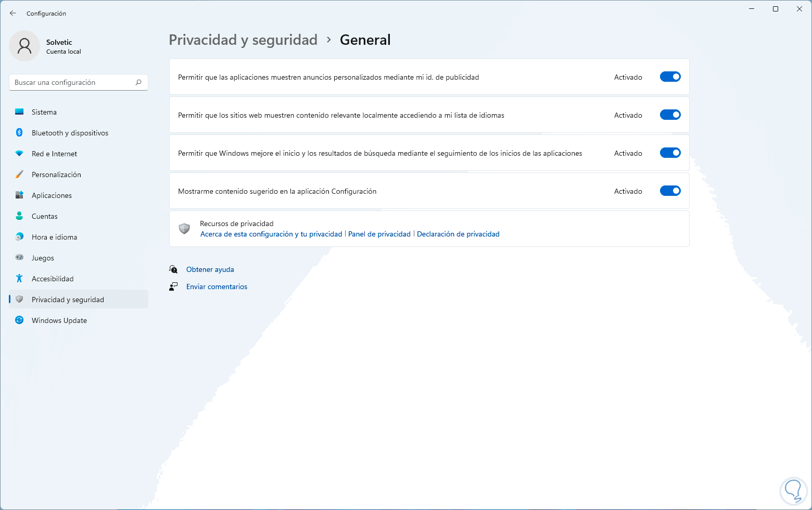
Task: Click the Accesibilidad figure icon
Action: pyautogui.click(x=19, y=279)
